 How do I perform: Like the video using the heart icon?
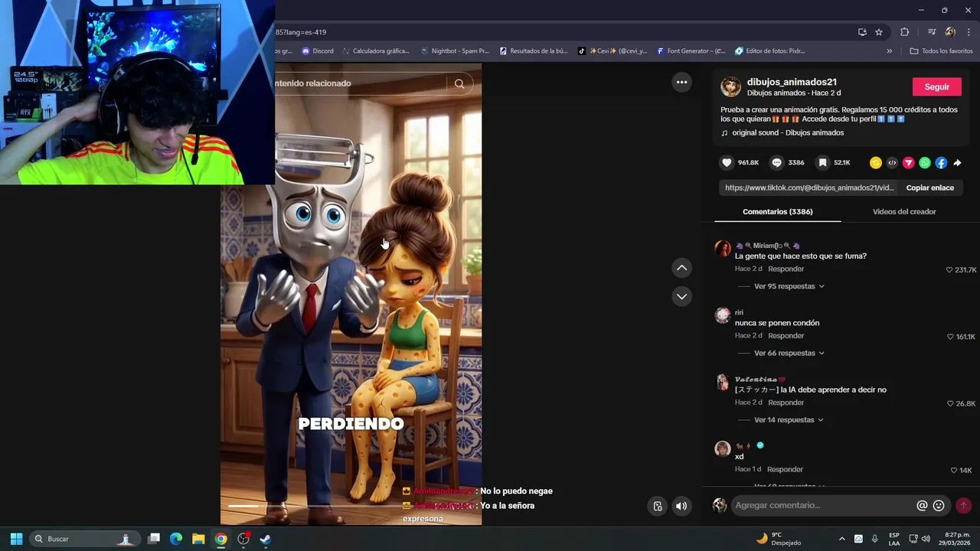(727, 163)
